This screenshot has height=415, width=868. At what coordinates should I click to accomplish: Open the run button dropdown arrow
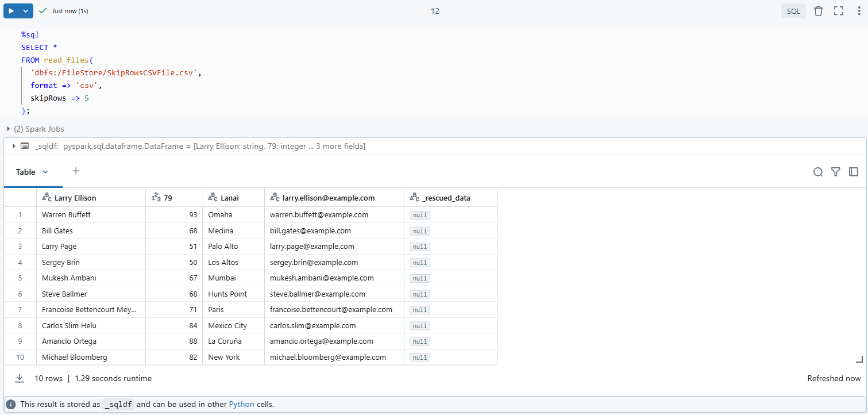[24, 10]
